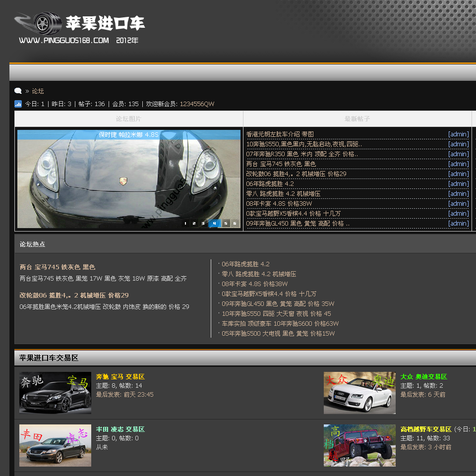
Task: View last post 6 天前 link
Action: pos(436,395)
